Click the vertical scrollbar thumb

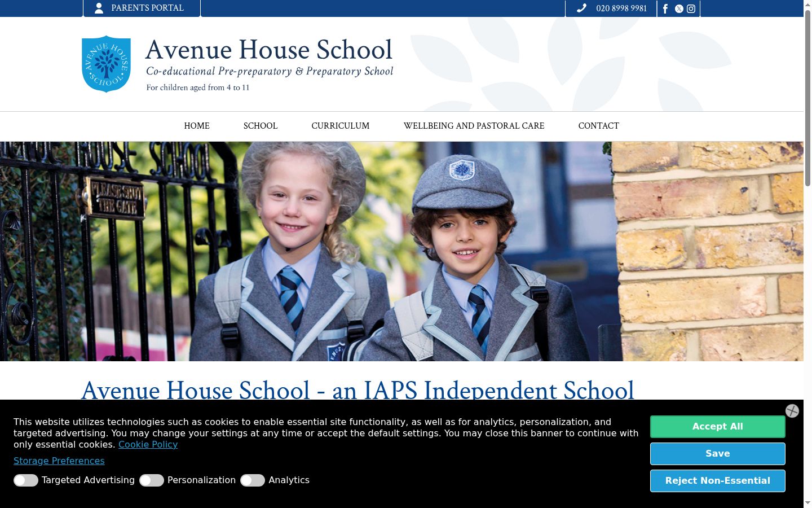tap(807, 98)
